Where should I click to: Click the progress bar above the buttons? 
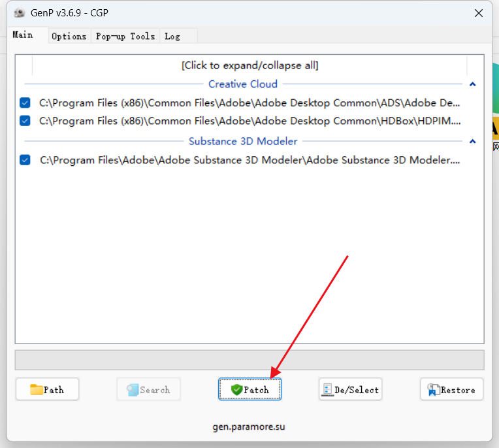[x=249, y=360]
